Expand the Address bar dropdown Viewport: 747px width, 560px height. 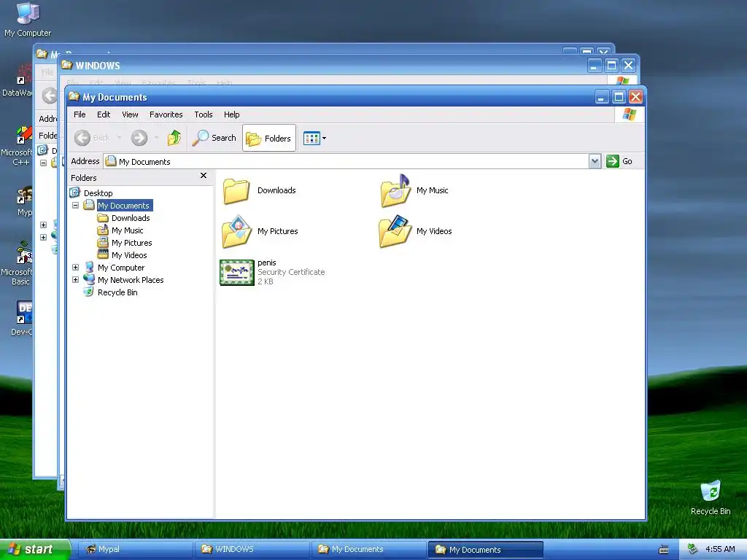pyautogui.click(x=595, y=161)
